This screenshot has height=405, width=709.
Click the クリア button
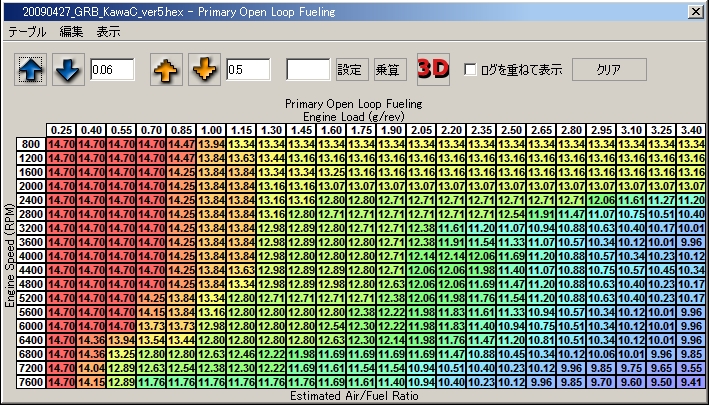click(609, 70)
